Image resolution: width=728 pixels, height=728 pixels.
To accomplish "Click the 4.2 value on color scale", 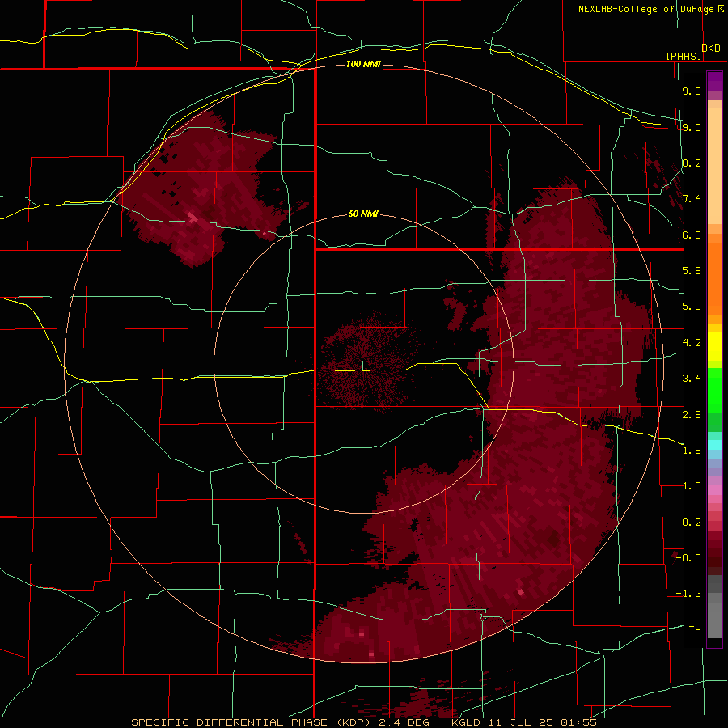I will click(692, 343).
